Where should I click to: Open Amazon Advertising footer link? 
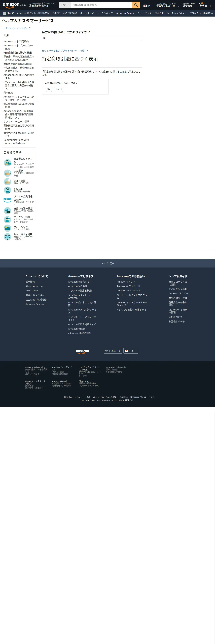(35, 367)
